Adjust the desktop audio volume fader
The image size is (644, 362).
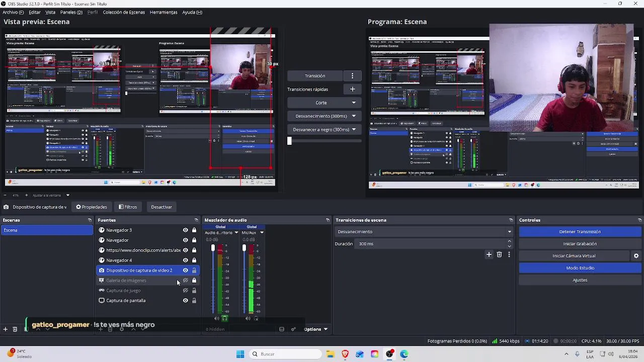(x=213, y=248)
